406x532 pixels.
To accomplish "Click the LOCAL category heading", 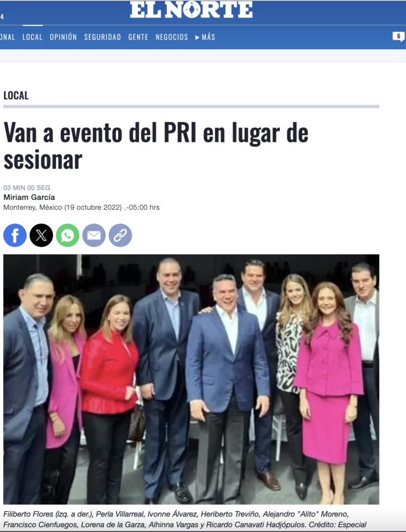I will [16, 96].
